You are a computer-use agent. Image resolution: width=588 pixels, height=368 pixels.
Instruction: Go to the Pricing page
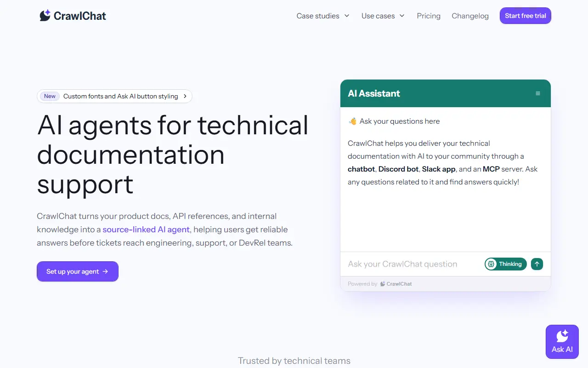[429, 16]
